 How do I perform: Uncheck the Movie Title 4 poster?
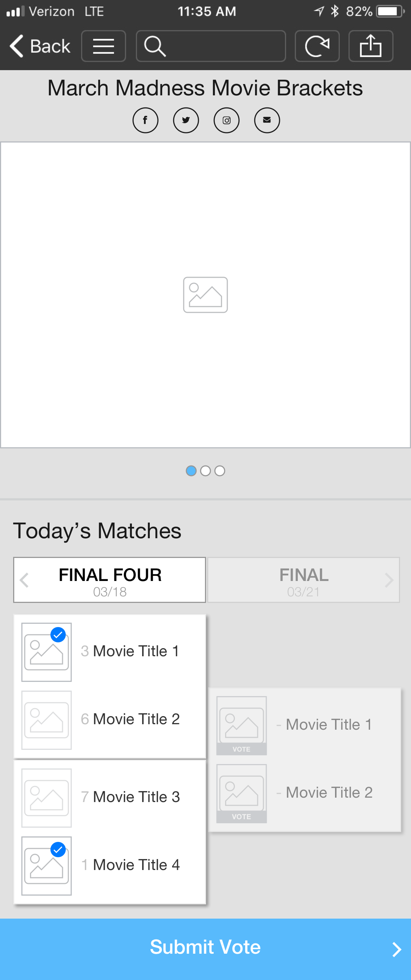click(46, 866)
